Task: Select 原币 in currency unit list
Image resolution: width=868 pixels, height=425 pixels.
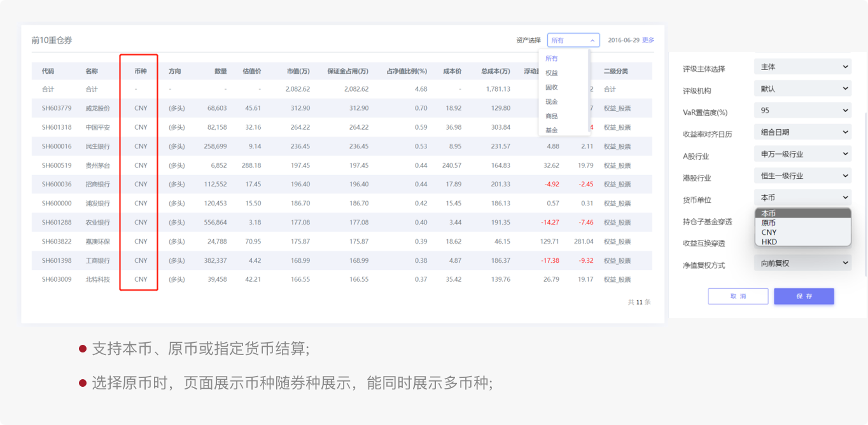Action: click(769, 223)
